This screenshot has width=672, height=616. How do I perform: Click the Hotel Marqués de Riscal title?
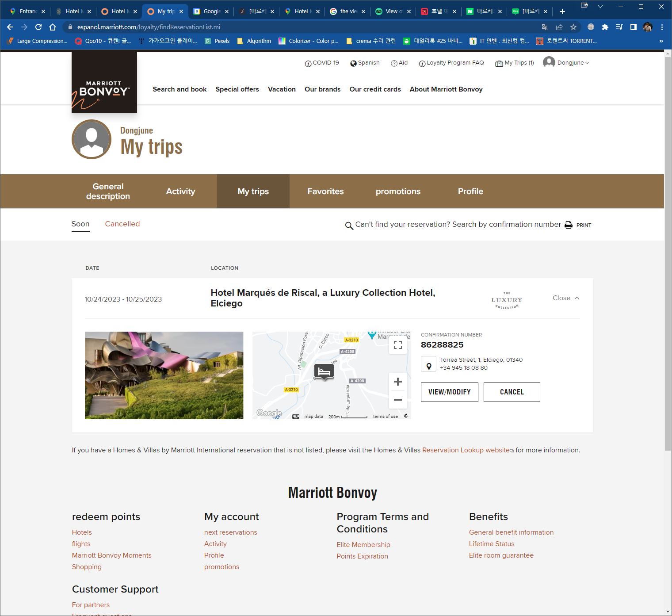323,298
